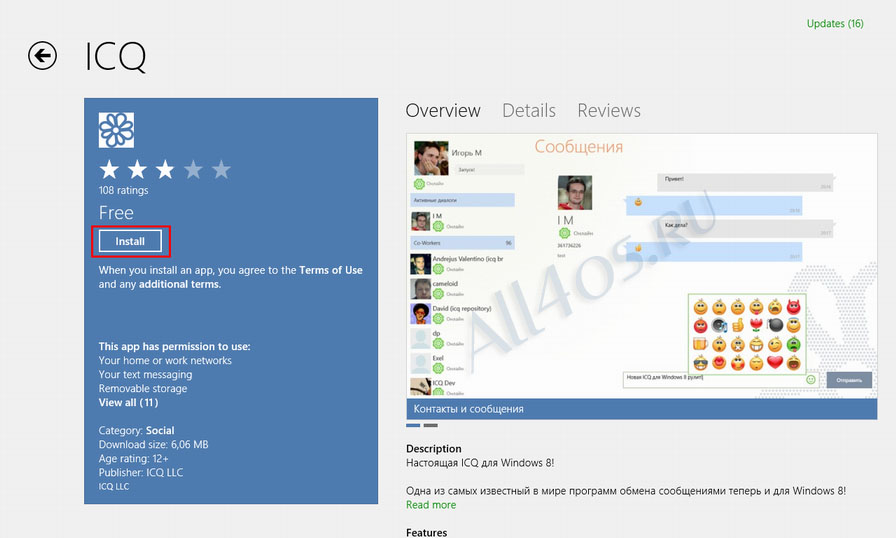Click the Features heading
896x538 pixels.
click(x=426, y=532)
